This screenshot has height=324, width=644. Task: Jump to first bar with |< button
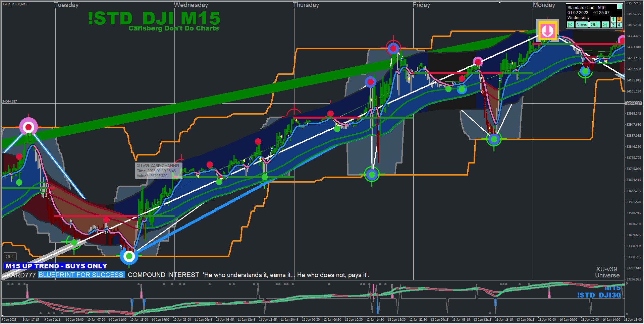pos(570,25)
